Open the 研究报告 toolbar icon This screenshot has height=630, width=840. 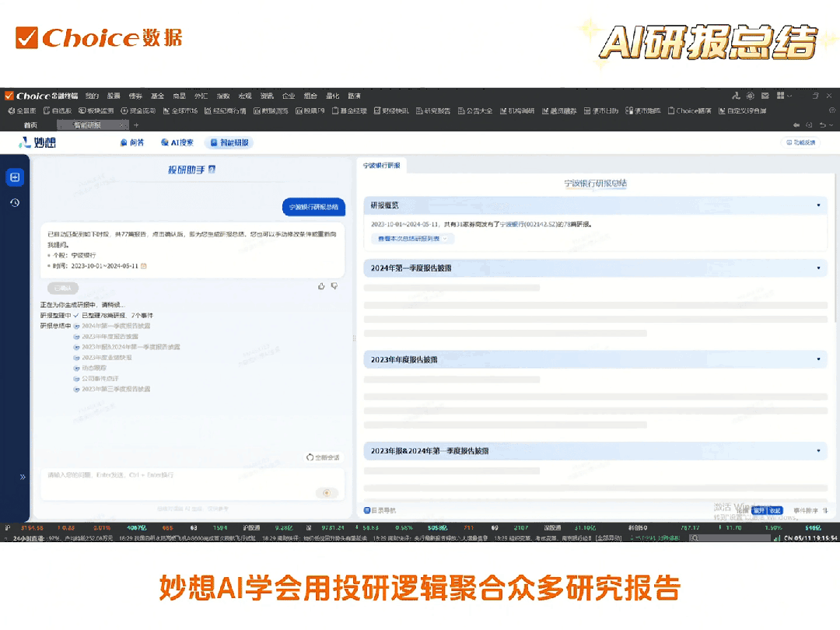click(433, 110)
